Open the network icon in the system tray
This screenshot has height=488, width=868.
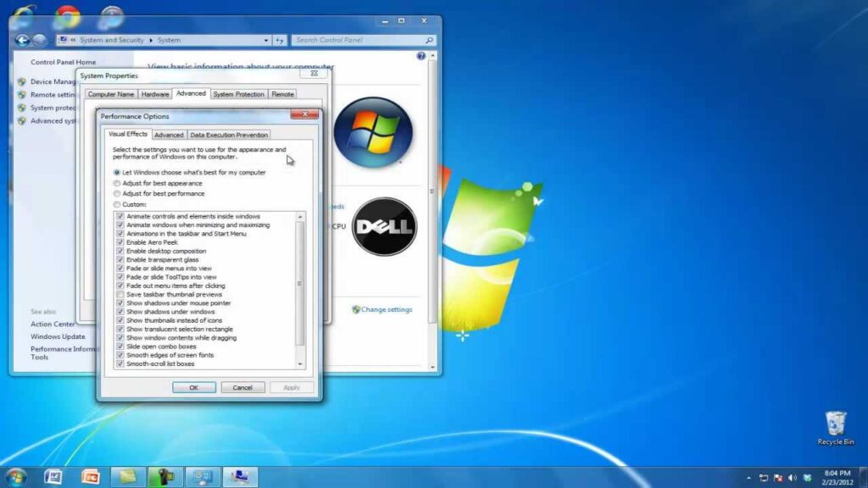tap(764, 478)
